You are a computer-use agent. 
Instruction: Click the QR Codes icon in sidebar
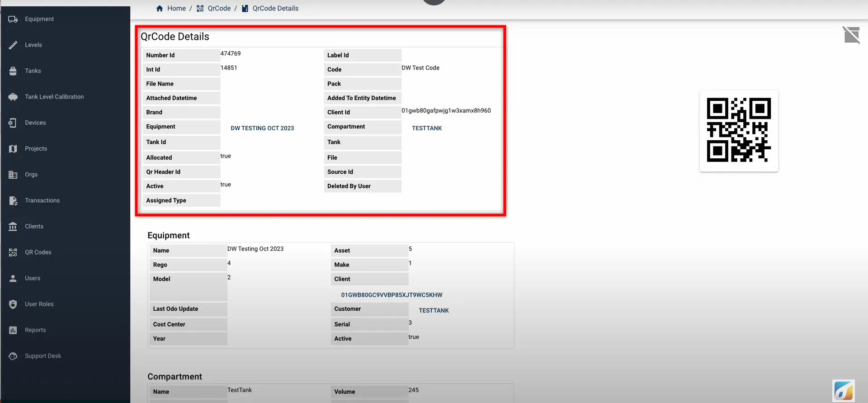(13, 252)
